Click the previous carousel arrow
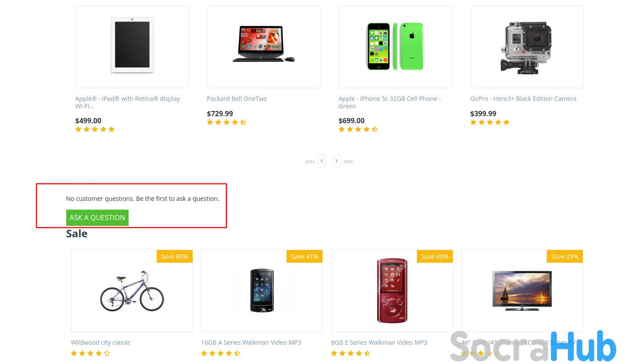628x364 pixels. click(322, 161)
